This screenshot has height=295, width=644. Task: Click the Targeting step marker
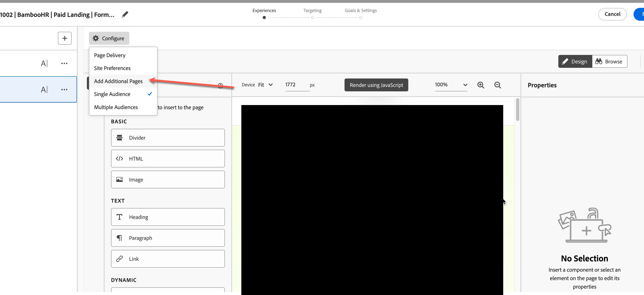312,17
